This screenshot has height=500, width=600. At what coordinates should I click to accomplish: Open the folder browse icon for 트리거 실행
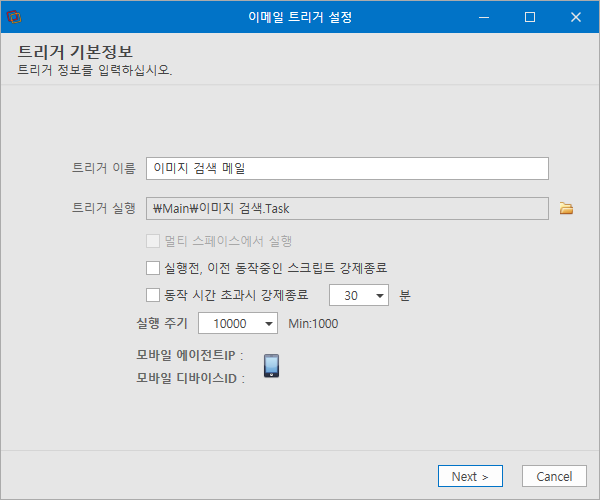pos(566,208)
